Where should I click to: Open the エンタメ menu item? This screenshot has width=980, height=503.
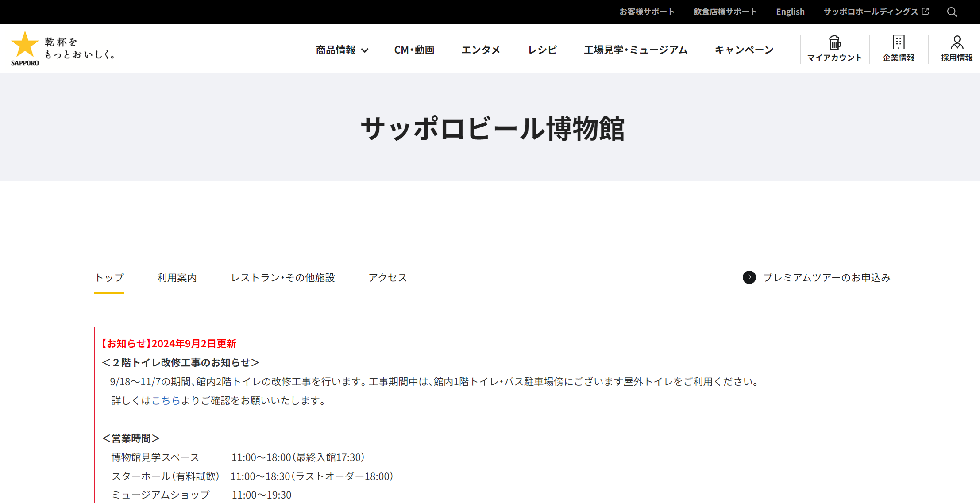[481, 50]
